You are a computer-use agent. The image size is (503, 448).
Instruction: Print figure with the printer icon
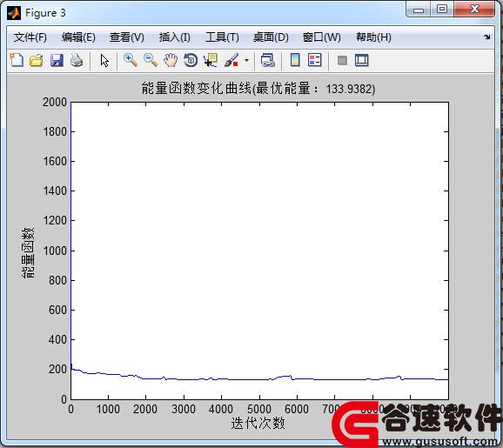(77, 60)
